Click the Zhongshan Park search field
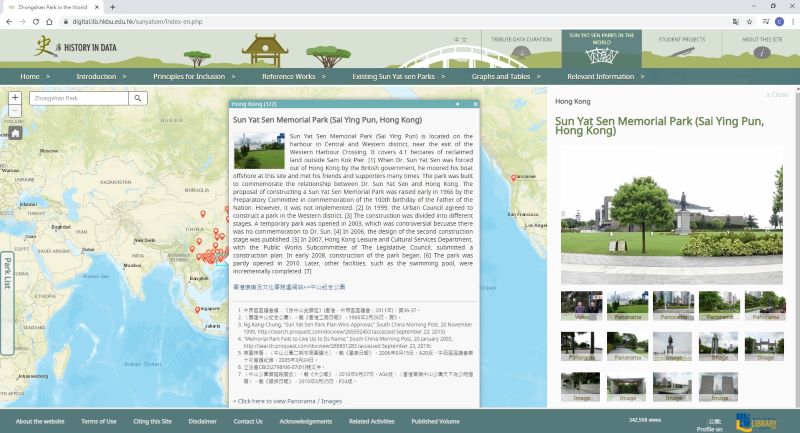The height and width of the screenshot is (433, 800). click(x=79, y=98)
